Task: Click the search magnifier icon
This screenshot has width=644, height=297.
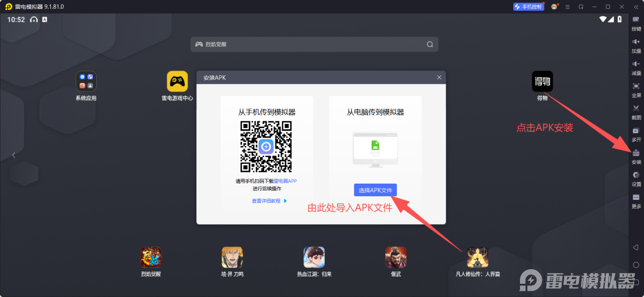Action: [x=430, y=44]
